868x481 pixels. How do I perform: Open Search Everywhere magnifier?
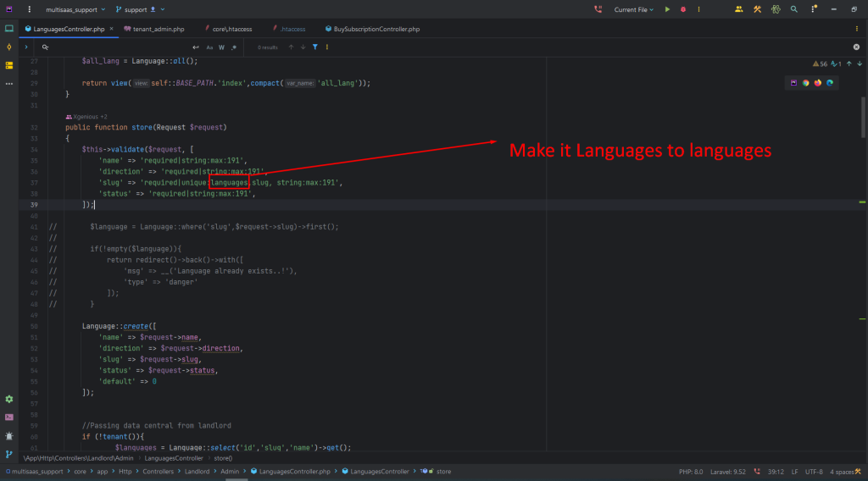pyautogui.click(x=793, y=9)
